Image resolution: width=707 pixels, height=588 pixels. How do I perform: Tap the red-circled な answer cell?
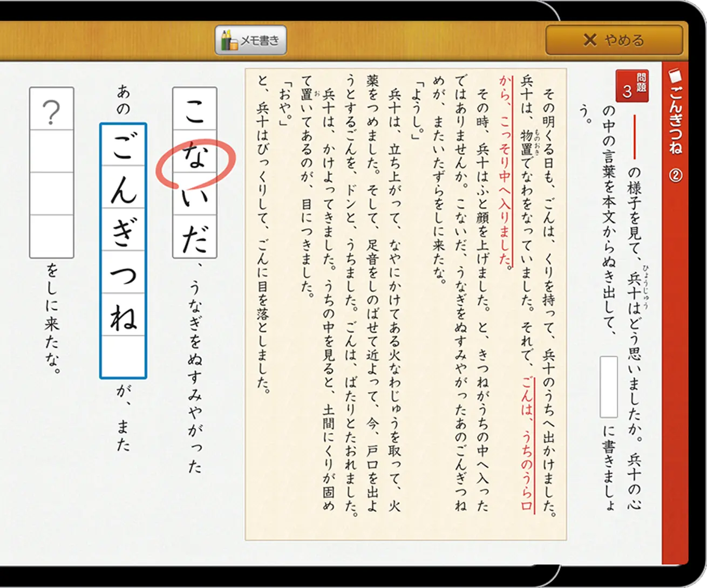194,152
